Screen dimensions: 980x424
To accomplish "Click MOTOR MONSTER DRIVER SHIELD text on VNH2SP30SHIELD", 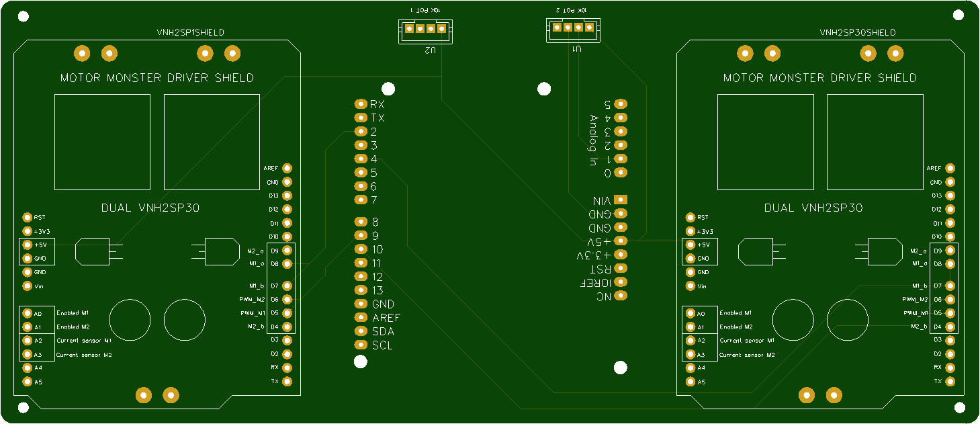I will point(820,78).
